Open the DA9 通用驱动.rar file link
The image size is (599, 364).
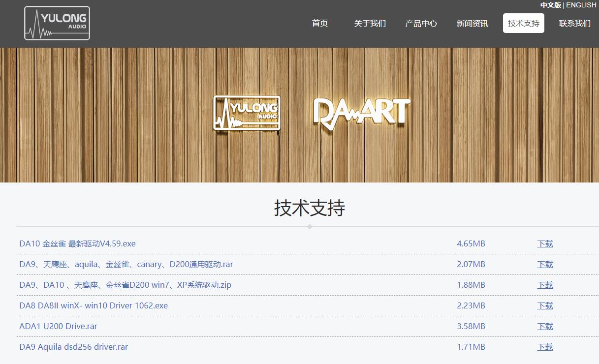[x=126, y=264]
